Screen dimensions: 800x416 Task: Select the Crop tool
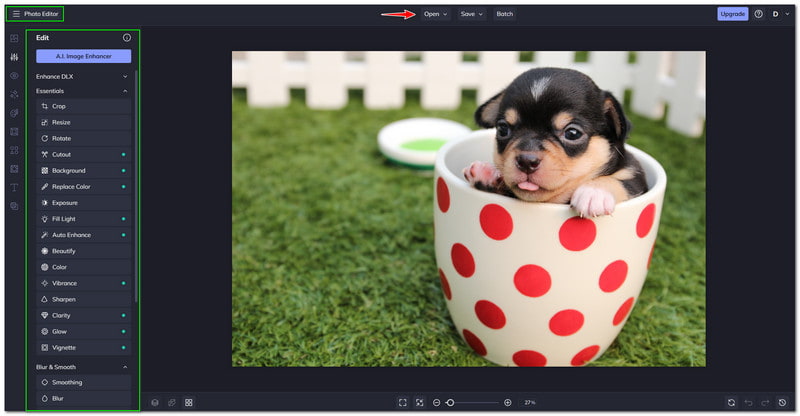click(84, 106)
